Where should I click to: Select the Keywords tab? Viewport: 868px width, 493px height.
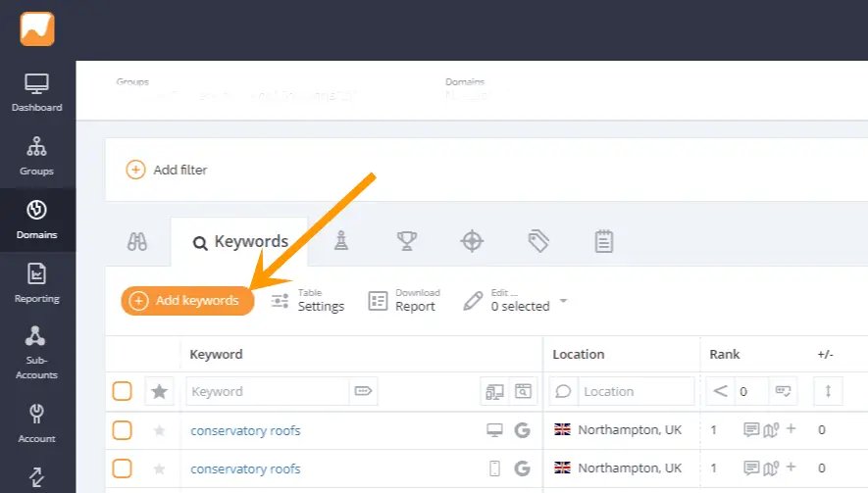tap(240, 242)
